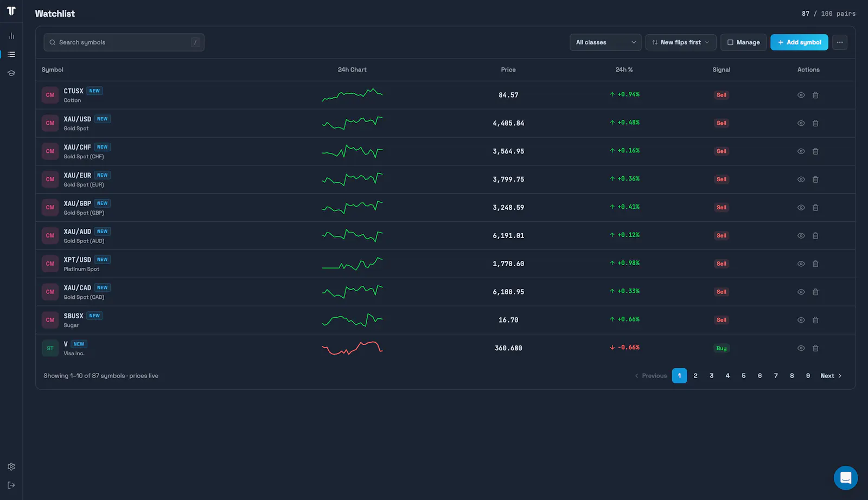Delete the CTUSX Cotton row
Viewport: 868px width, 500px height.
pos(815,95)
